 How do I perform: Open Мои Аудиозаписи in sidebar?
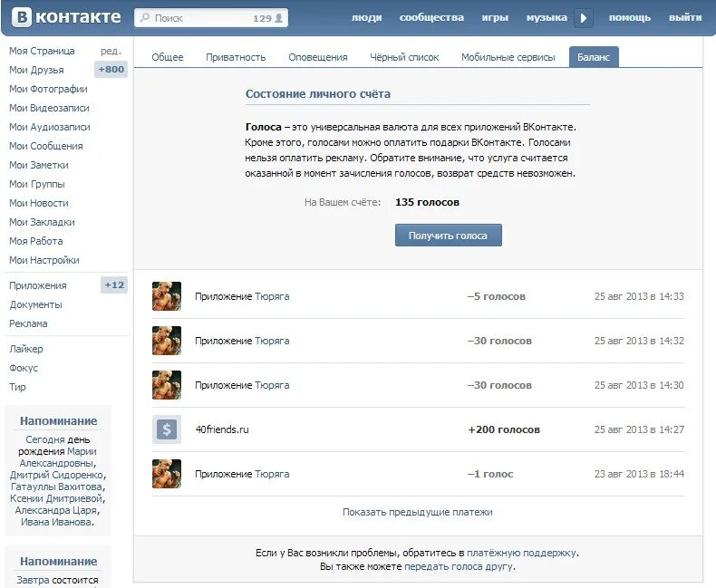(x=50, y=127)
